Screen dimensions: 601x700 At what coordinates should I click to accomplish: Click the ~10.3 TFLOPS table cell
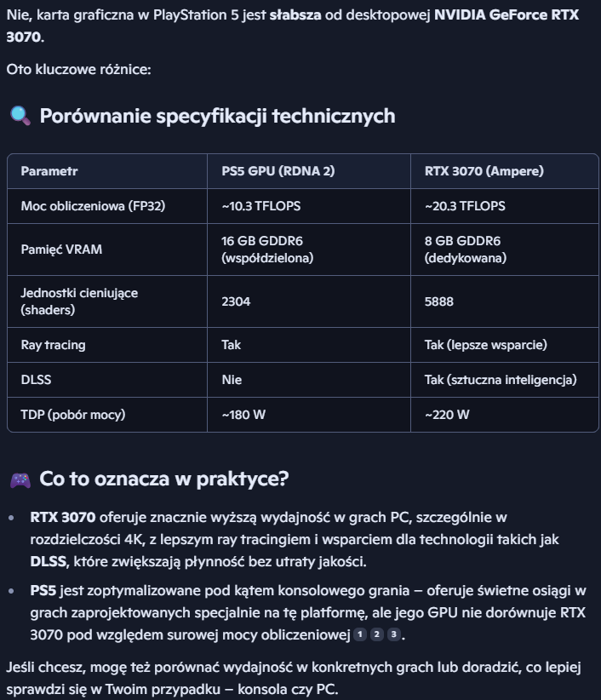pyautogui.click(x=260, y=206)
